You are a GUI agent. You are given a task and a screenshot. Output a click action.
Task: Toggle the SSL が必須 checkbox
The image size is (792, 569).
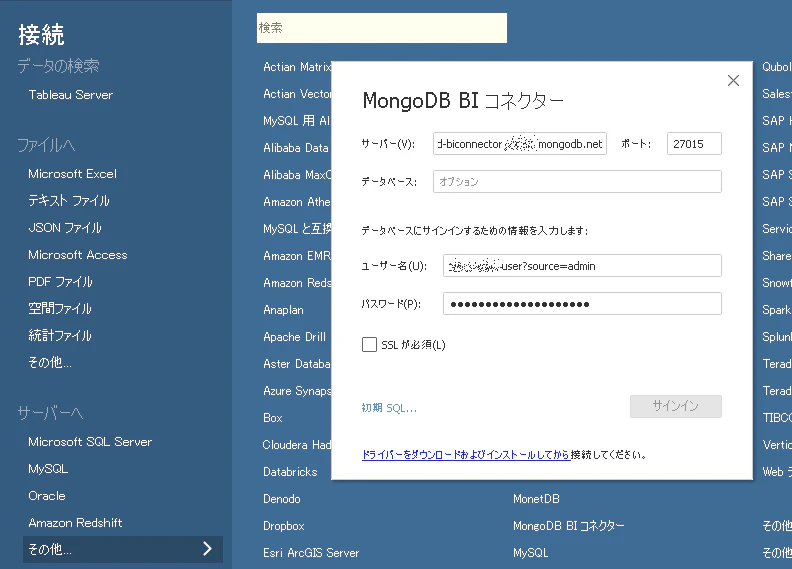click(x=369, y=345)
